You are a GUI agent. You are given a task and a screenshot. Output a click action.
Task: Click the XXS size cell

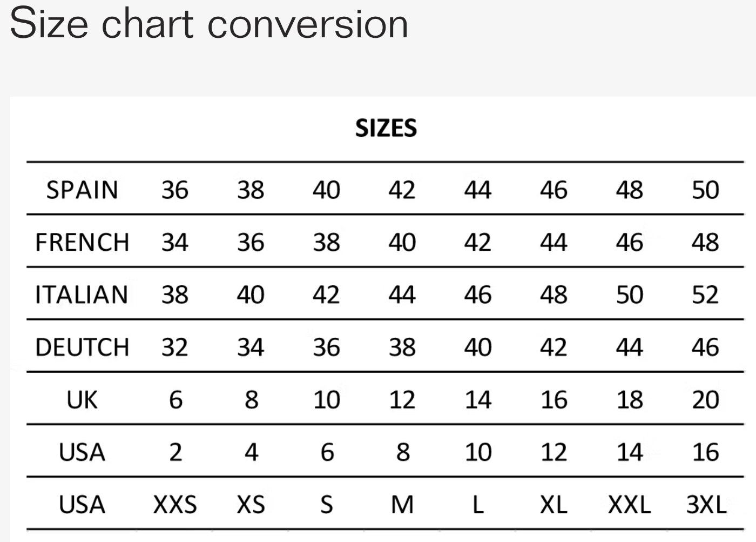tap(175, 505)
